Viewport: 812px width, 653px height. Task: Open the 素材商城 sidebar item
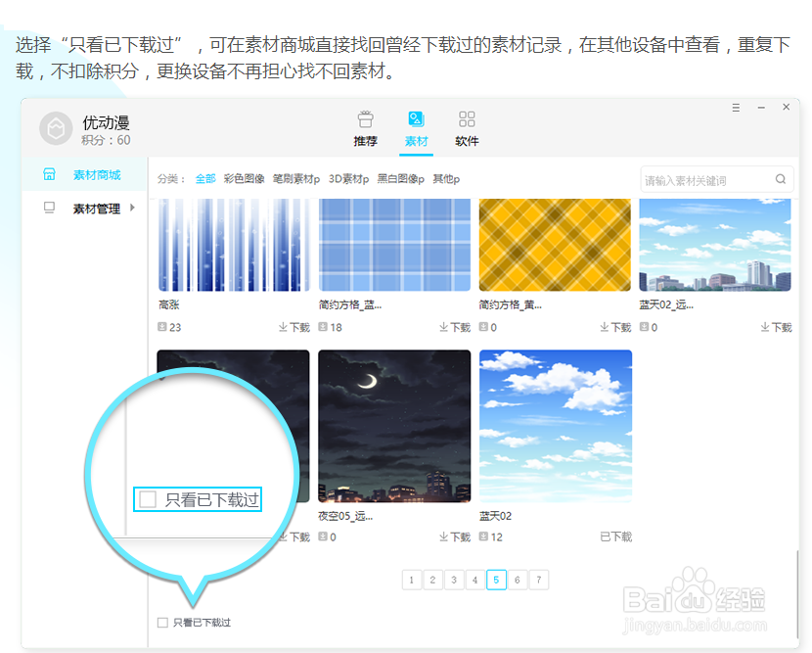coord(84,174)
